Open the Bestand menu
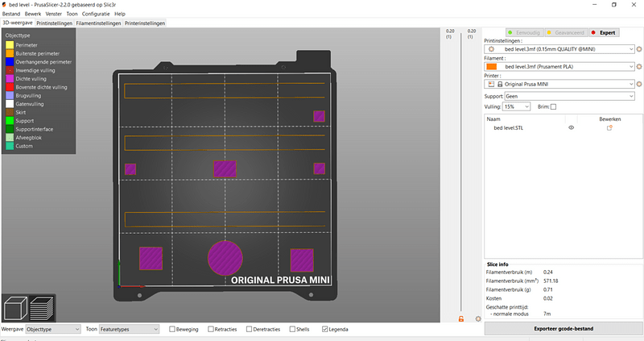The height and width of the screenshot is (341, 644). (x=11, y=14)
